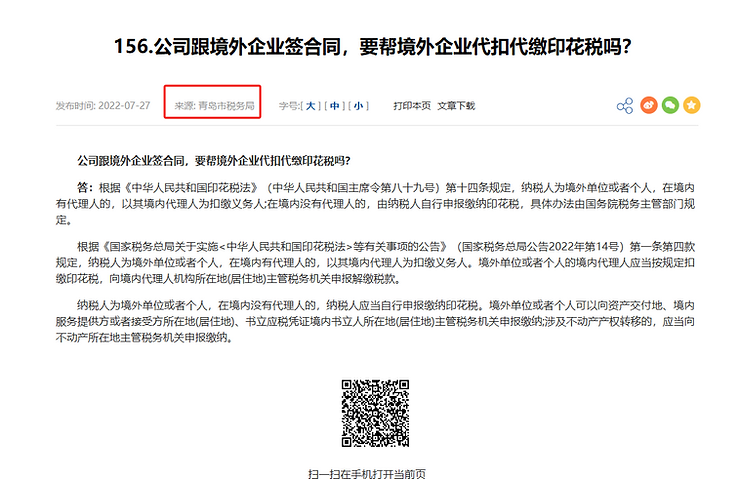Screen dimensions: 740x479
Task: Click 打印本页 to print page
Action: (x=412, y=106)
